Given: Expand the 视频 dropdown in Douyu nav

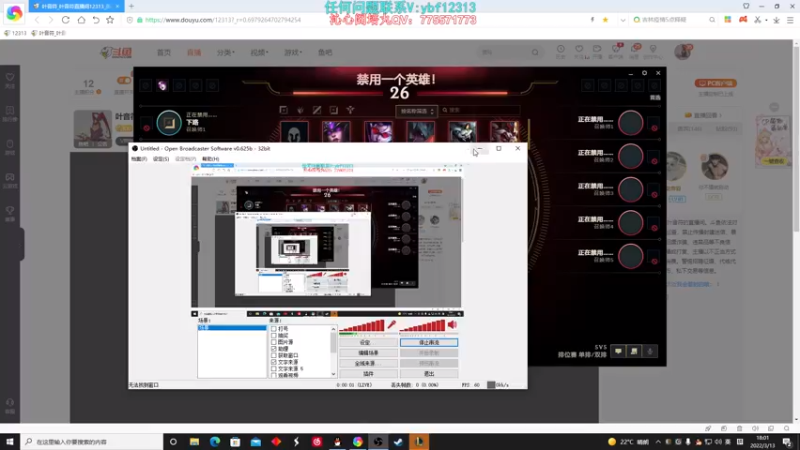Looking at the screenshot, I should point(259,53).
